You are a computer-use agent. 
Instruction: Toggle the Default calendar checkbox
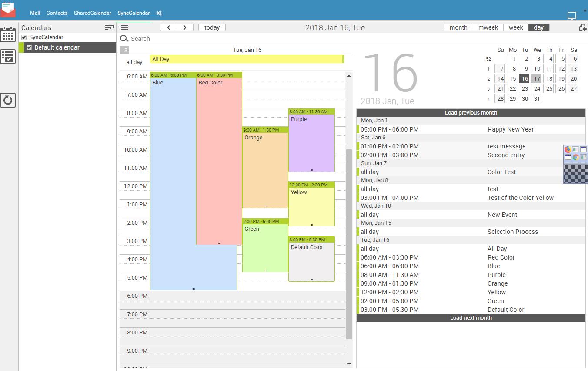29,47
